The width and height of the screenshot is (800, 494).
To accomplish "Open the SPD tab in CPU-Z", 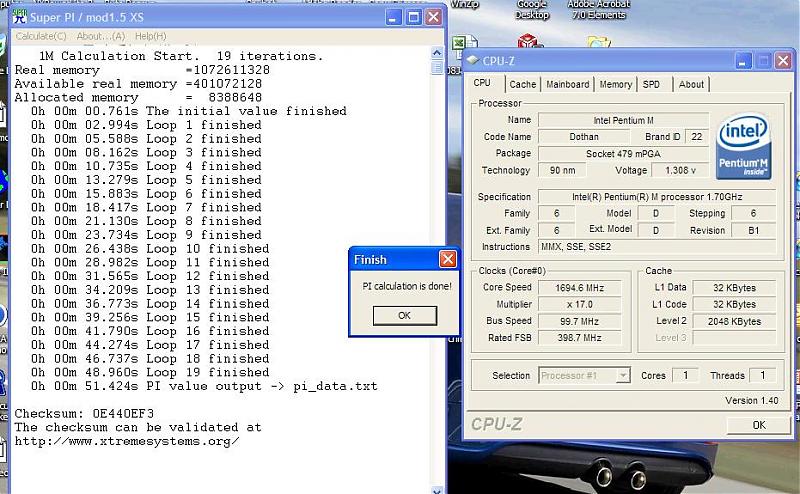I will tap(651, 85).
